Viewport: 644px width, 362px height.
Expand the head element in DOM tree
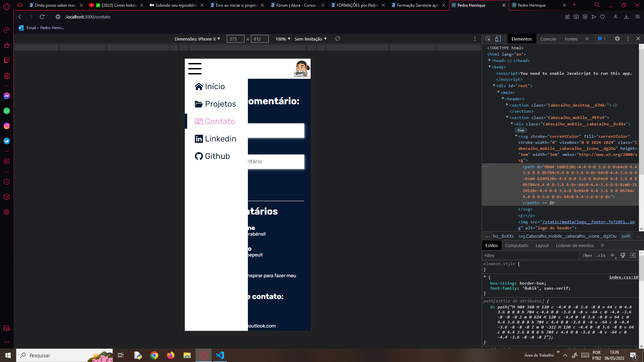(x=490, y=61)
